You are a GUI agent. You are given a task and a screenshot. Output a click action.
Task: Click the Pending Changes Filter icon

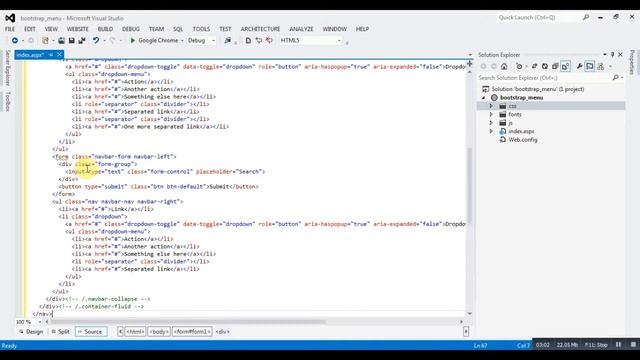click(519, 66)
